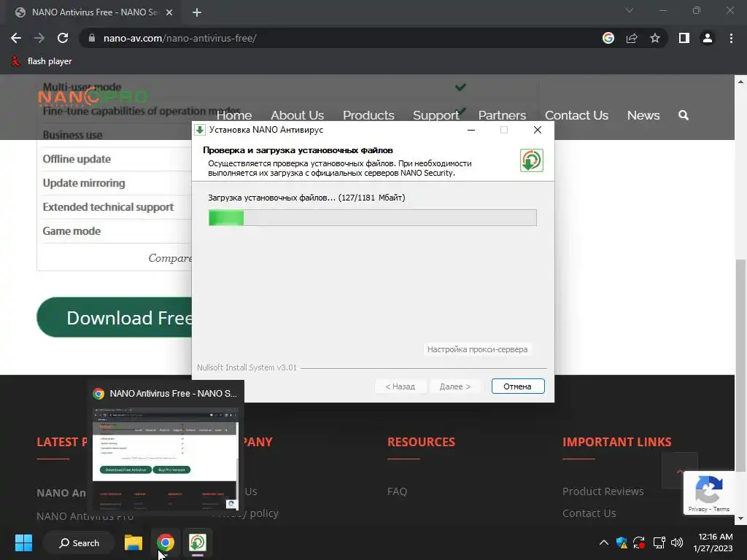Click the NANO installer taskbar icon
The image size is (747, 560).
click(x=197, y=542)
